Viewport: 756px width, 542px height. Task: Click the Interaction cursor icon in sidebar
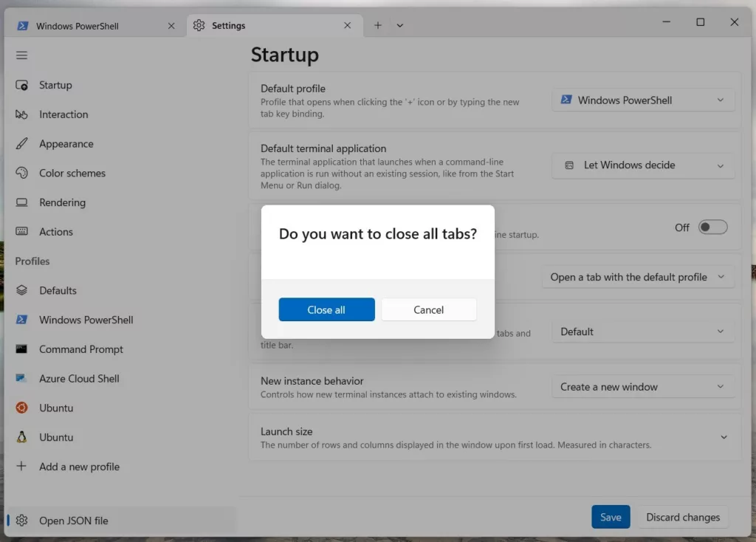21,114
